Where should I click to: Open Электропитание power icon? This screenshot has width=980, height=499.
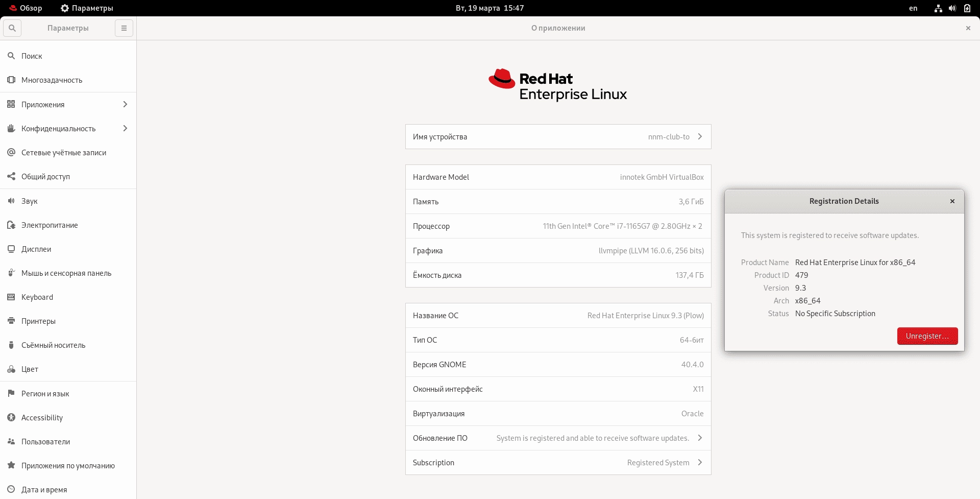11,225
